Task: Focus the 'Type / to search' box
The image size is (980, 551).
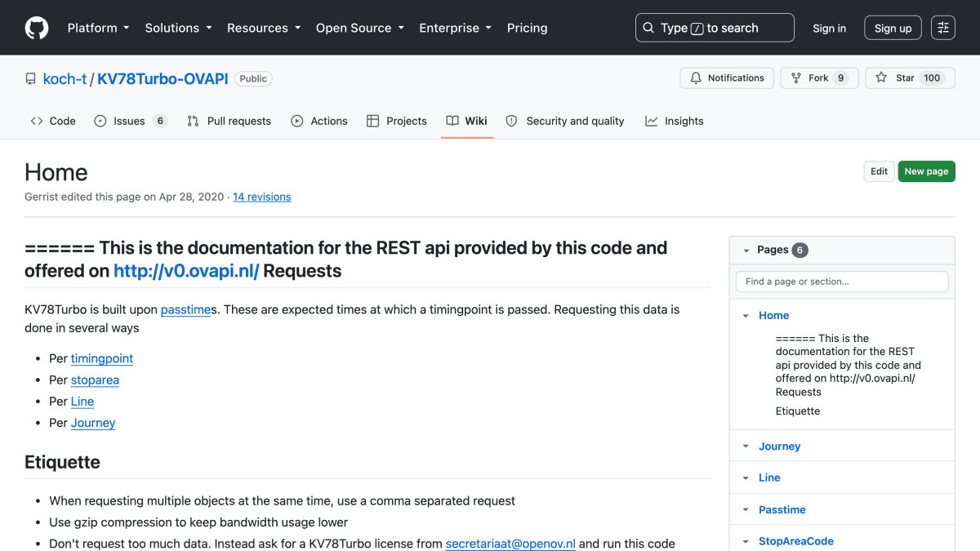Action: [x=715, y=28]
